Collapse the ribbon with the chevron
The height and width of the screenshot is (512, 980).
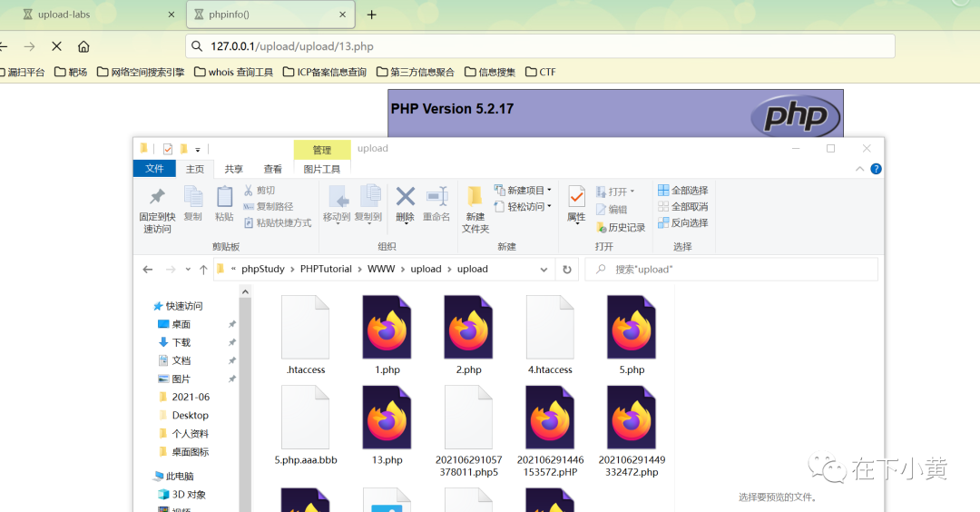pos(860,169)
